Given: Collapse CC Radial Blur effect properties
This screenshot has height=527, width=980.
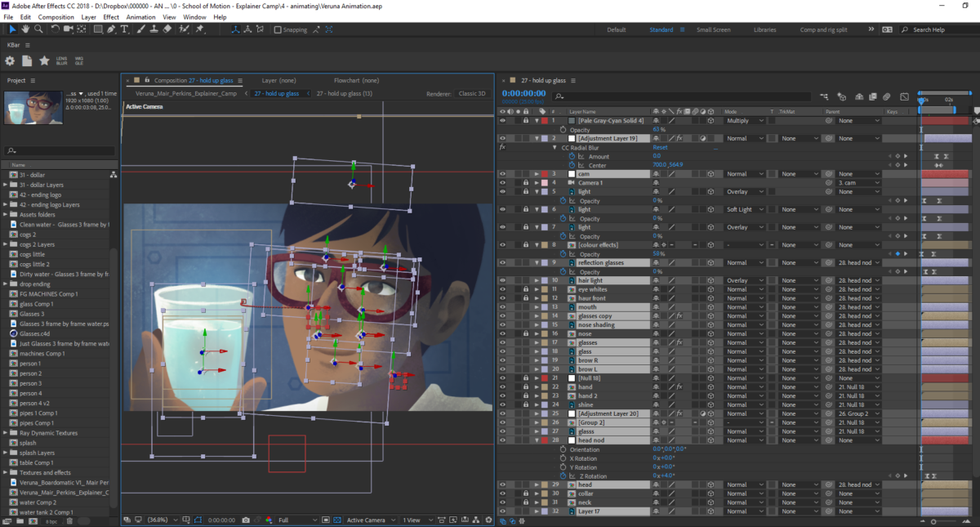Looking at the screenshot, I should (x=555, y=147).
